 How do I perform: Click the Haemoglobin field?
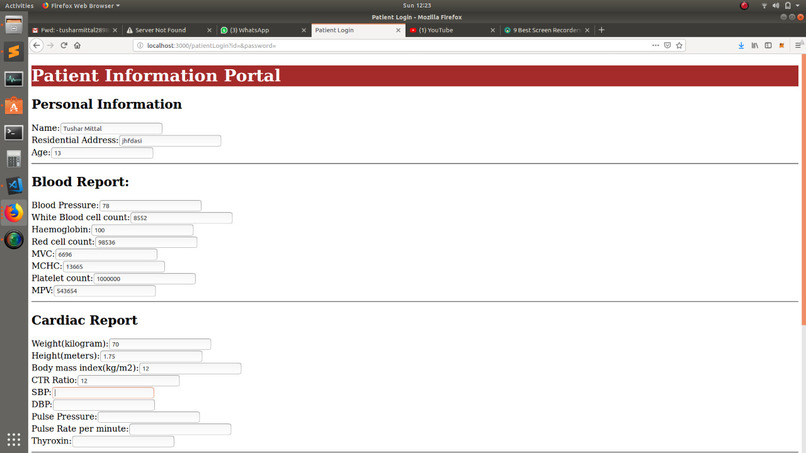142,230
